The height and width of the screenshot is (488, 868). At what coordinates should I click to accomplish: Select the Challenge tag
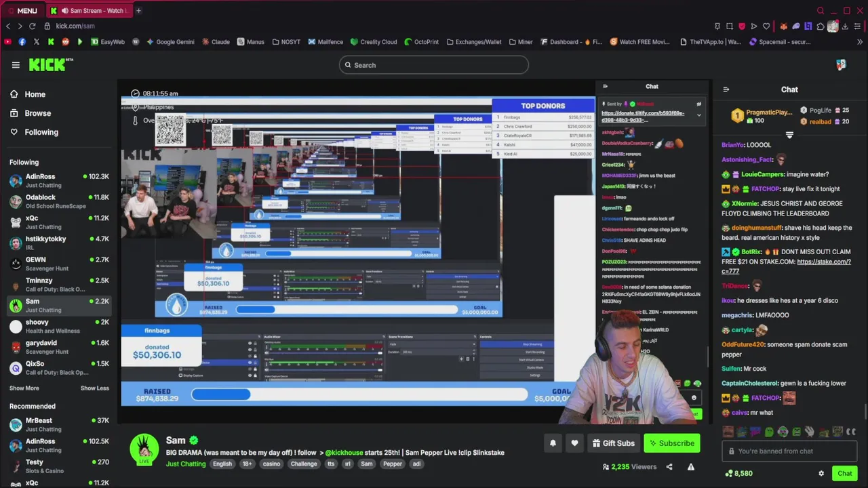(304, 464)
